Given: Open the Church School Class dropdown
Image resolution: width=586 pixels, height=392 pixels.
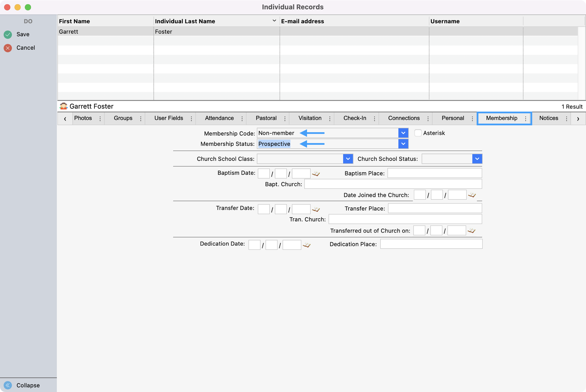Looking at the screenshot, I should point(348,159).
